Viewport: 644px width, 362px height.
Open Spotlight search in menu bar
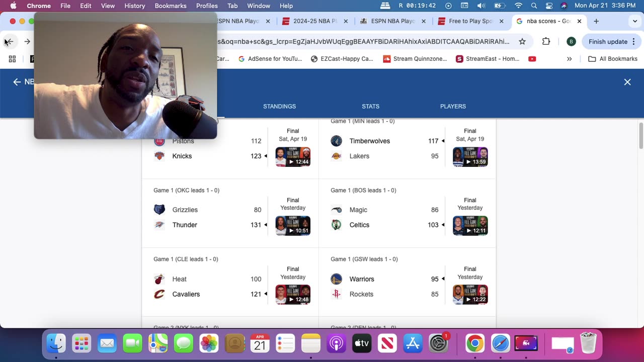coord(534,6)
